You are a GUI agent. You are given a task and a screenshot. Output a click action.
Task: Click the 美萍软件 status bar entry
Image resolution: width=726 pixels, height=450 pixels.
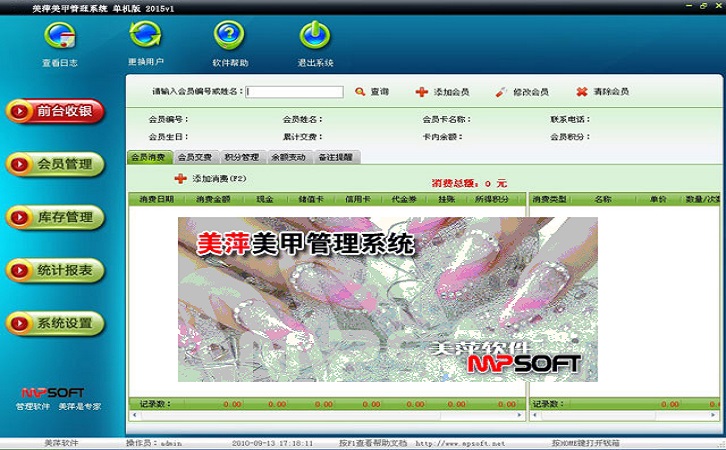pos(61,443)
